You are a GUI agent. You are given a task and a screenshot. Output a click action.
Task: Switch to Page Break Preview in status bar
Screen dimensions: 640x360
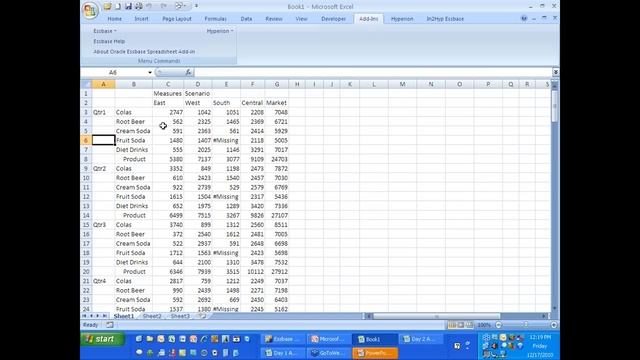tap(469, 325)
